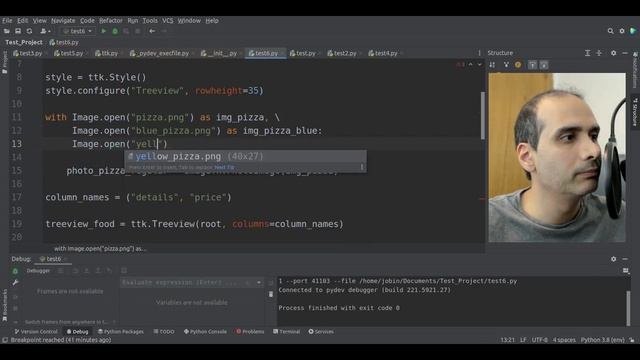Screen dimensions: 640x360
Task: Open Python Console tool window
Action: pos(205,331)
